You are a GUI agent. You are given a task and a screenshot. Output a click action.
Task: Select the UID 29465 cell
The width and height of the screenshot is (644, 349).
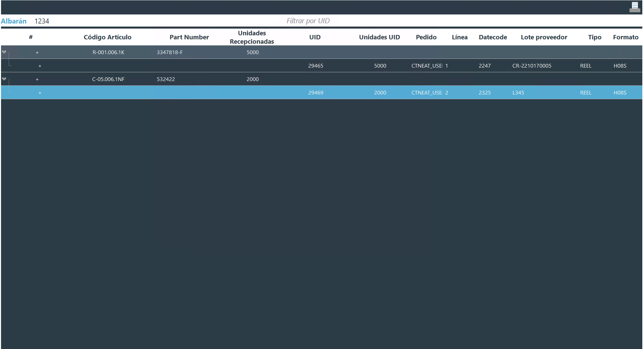pyautogui.click(x=315, y=66)
